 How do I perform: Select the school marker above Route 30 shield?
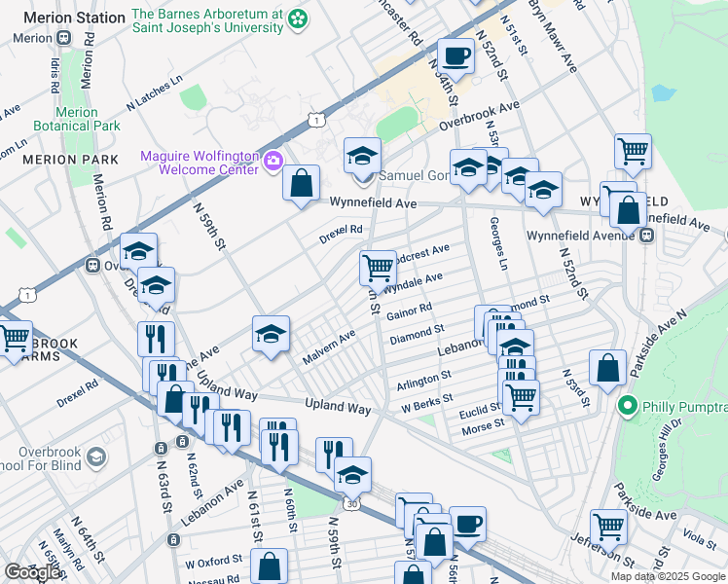(353, 476)
